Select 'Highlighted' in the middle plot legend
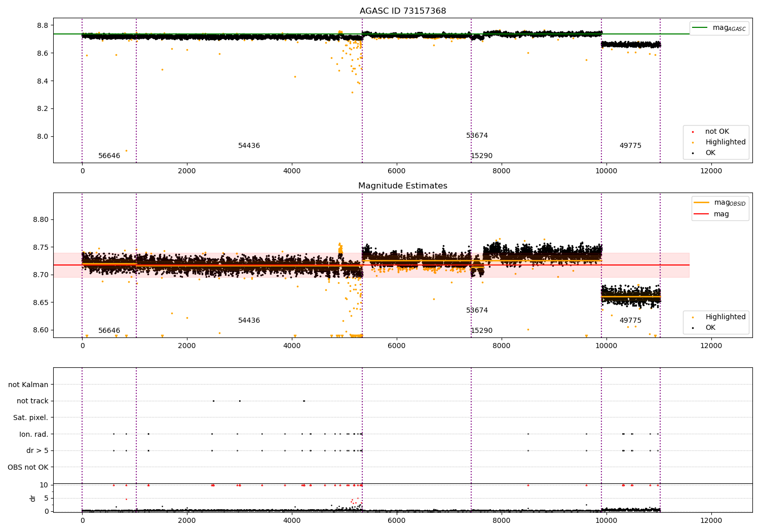The height and width of the screenshot is (532, 760). 719,317
